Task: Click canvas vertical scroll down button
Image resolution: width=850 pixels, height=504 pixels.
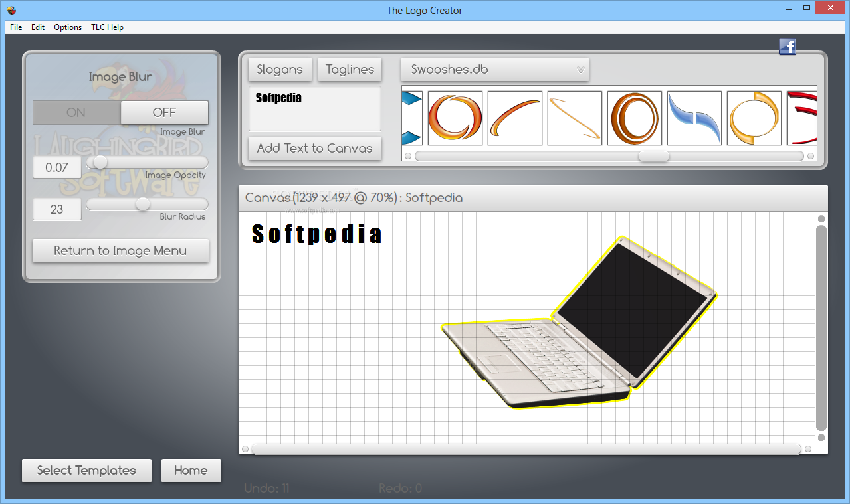Action: 821,438
